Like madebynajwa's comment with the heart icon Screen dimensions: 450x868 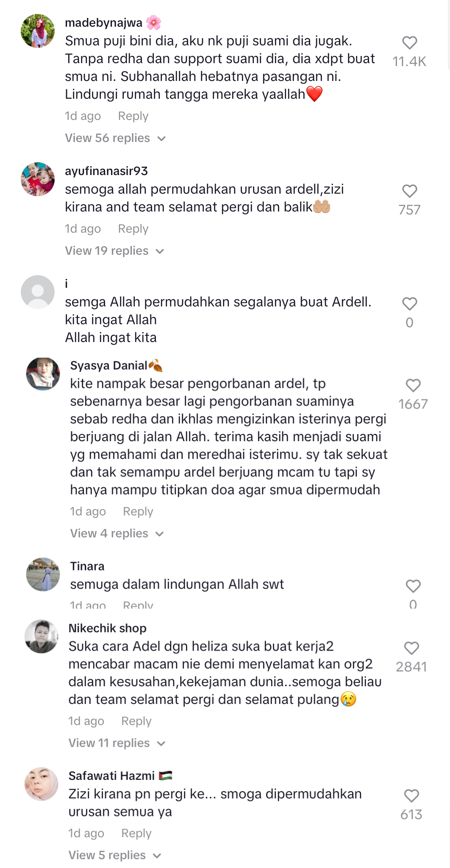coord(409,42)
